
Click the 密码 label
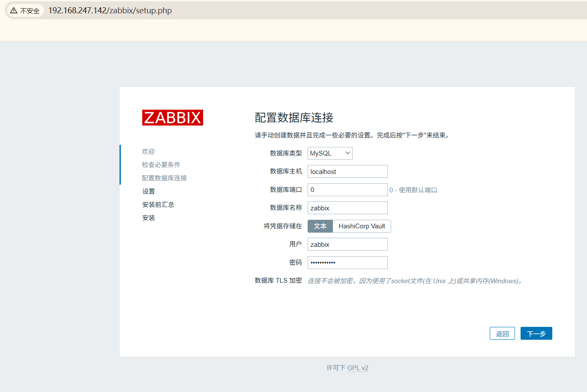(x=296, y=263)
